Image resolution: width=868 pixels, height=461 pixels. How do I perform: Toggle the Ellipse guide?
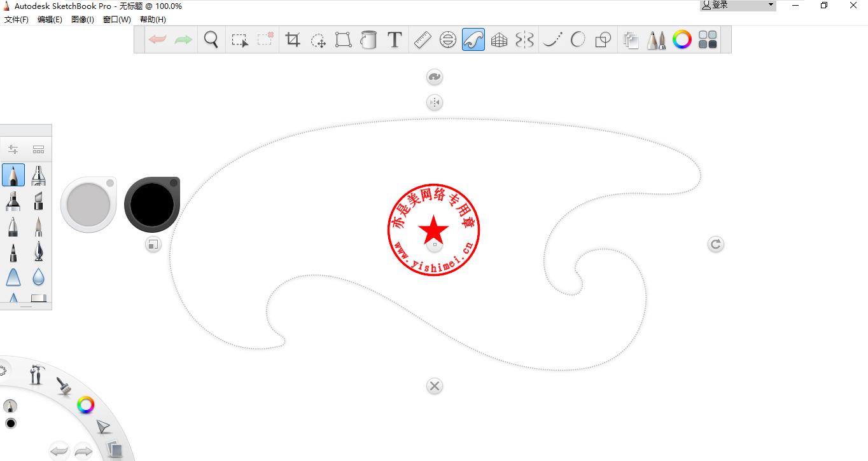448,39
